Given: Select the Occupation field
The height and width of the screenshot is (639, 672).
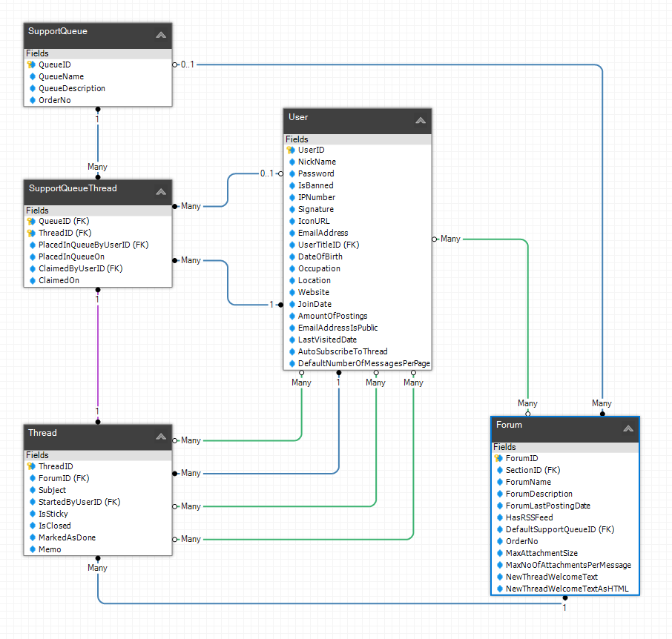Looking at the screenshot, I should [x=358, y=268].
